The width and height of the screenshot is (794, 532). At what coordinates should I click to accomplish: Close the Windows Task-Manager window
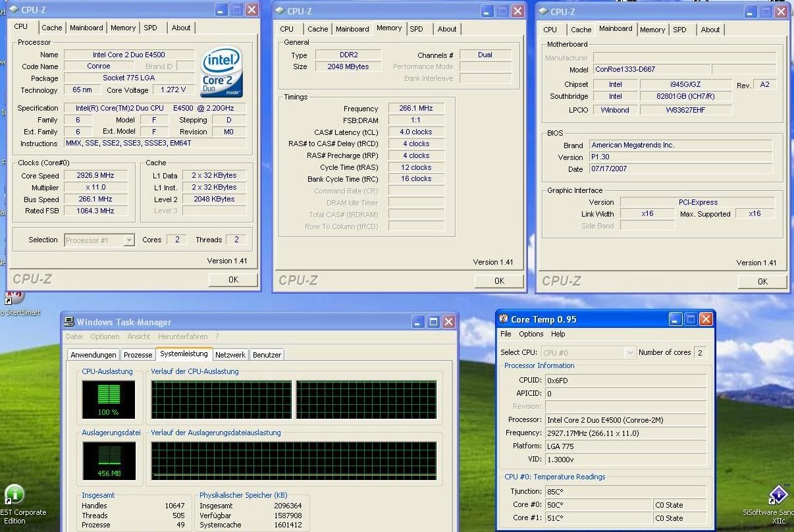(x=448, y=322)
